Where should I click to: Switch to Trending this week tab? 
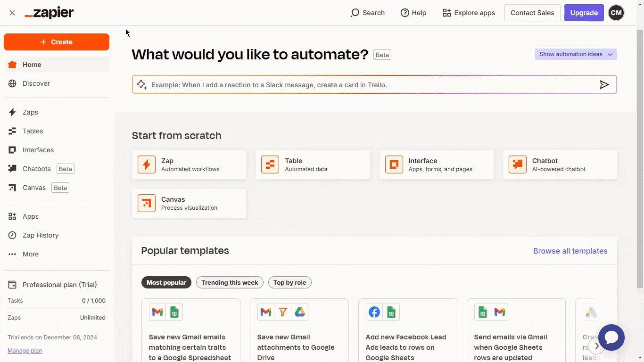pyautogui.click(x=230, y=282)
